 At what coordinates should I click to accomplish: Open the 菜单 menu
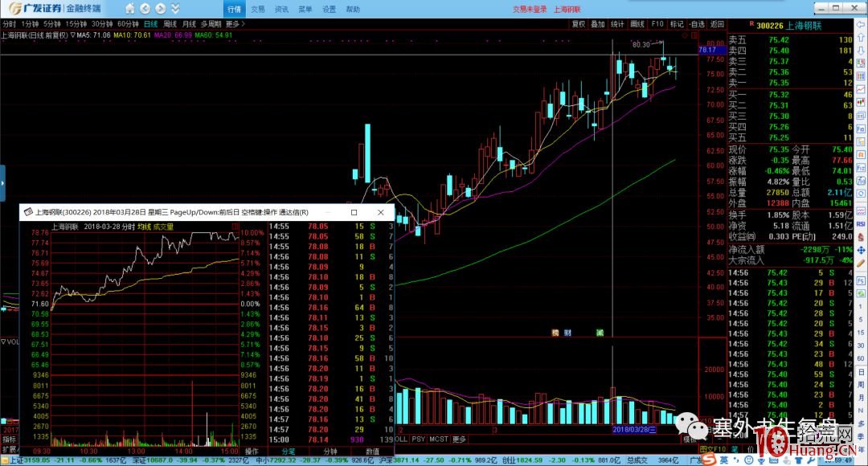[x=305, y=9]
